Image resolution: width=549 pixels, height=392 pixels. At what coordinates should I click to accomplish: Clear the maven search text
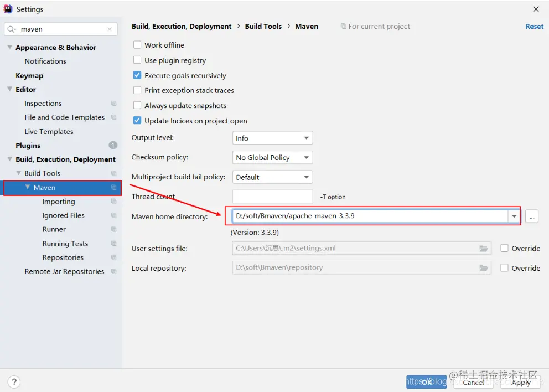(110, 29)
